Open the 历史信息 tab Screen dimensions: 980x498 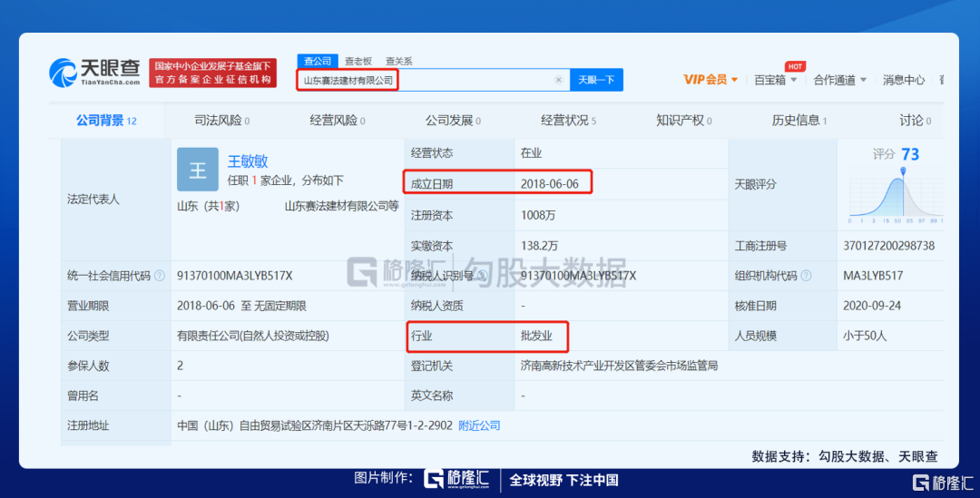point(799,121)
